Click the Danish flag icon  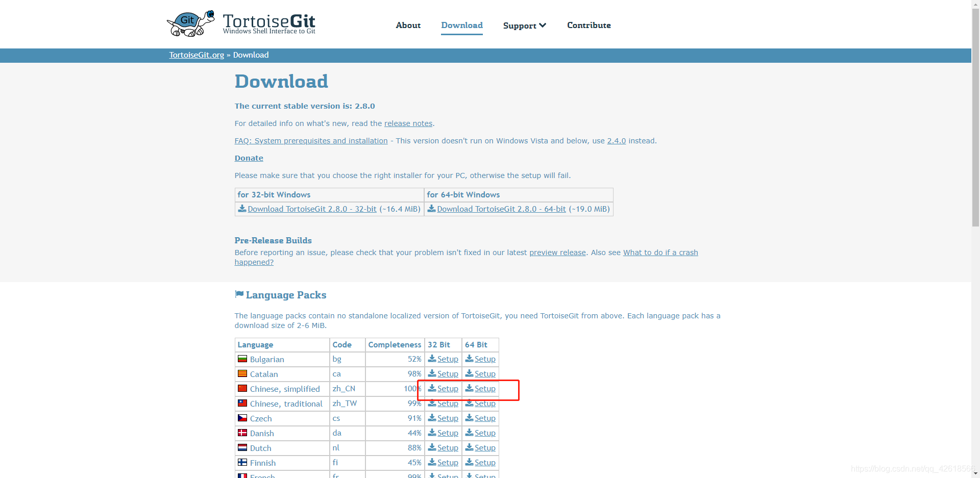coord(242,433)
